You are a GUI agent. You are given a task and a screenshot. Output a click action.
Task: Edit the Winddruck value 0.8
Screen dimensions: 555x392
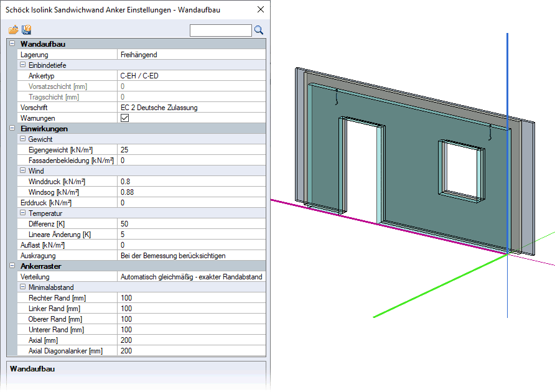192,182
